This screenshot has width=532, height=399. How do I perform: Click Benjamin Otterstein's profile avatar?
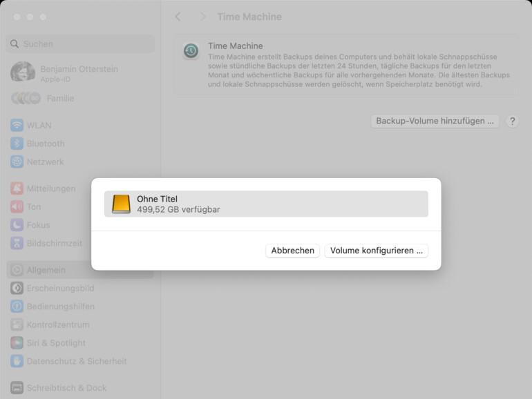point(23,72)
